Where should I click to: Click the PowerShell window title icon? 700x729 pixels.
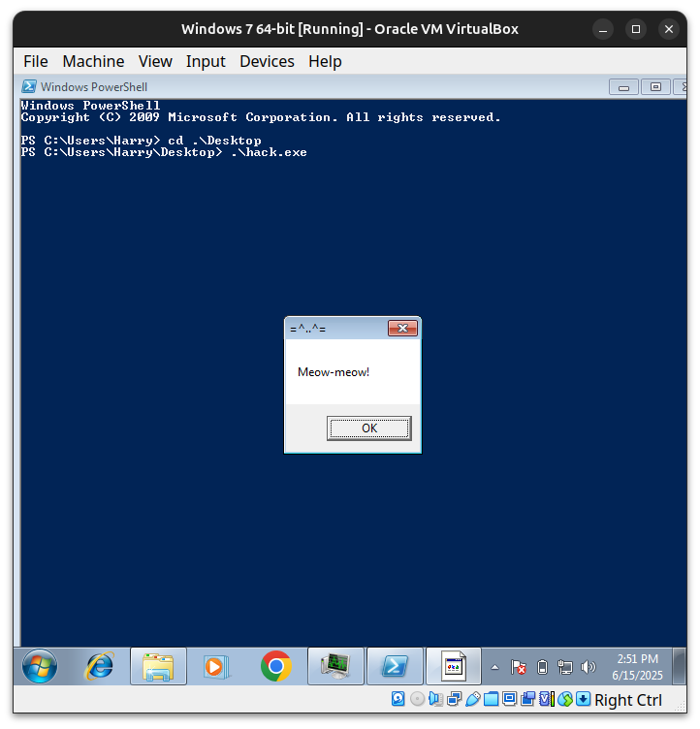29,86
